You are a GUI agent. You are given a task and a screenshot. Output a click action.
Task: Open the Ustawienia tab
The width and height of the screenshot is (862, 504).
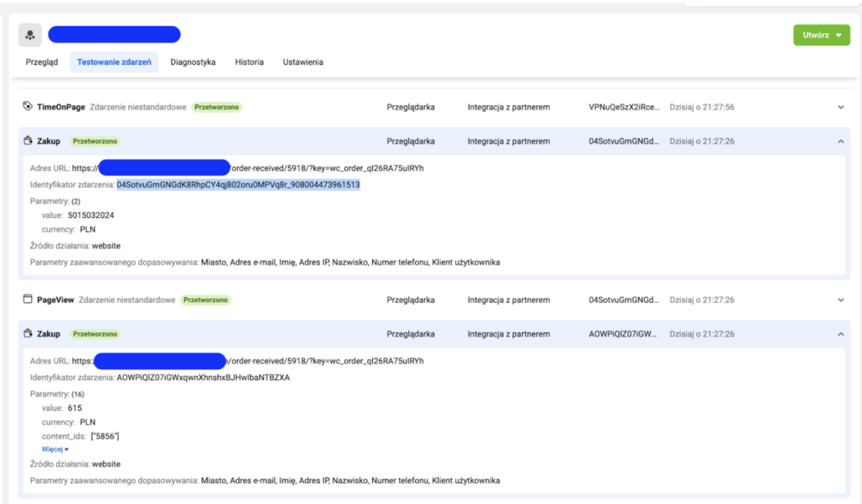303,62
